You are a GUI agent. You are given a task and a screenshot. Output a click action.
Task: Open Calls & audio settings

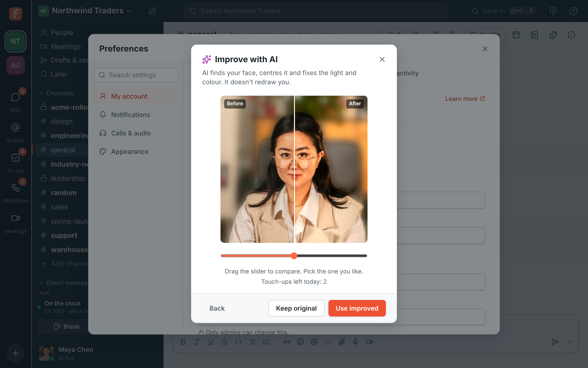(x=136, y=133)
